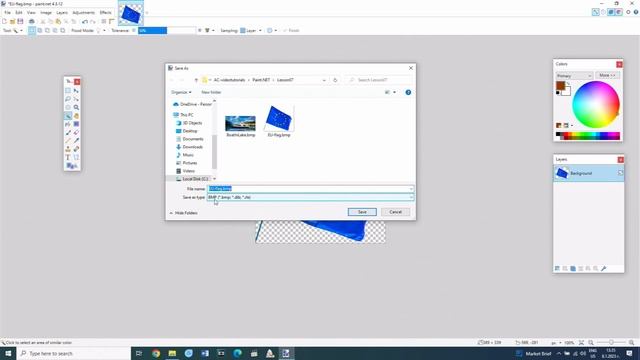Click the More button in Colors panel

pyautogui.click(x=607, y=76)
